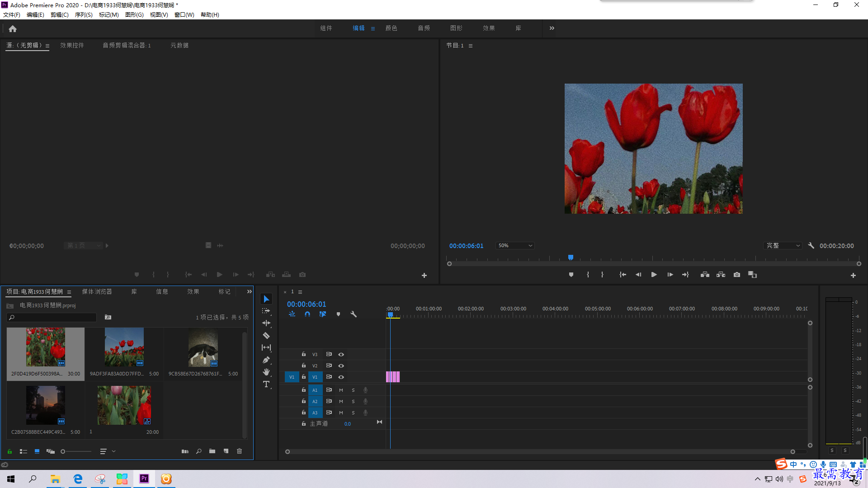
Task: Open 序列(S) menu
Action: (x=84, y=14)
